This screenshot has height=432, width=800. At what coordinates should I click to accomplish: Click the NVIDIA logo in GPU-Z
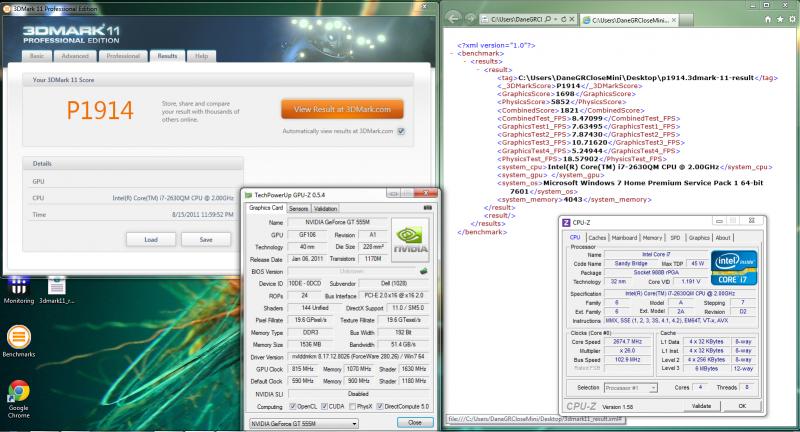click(410, 240)
